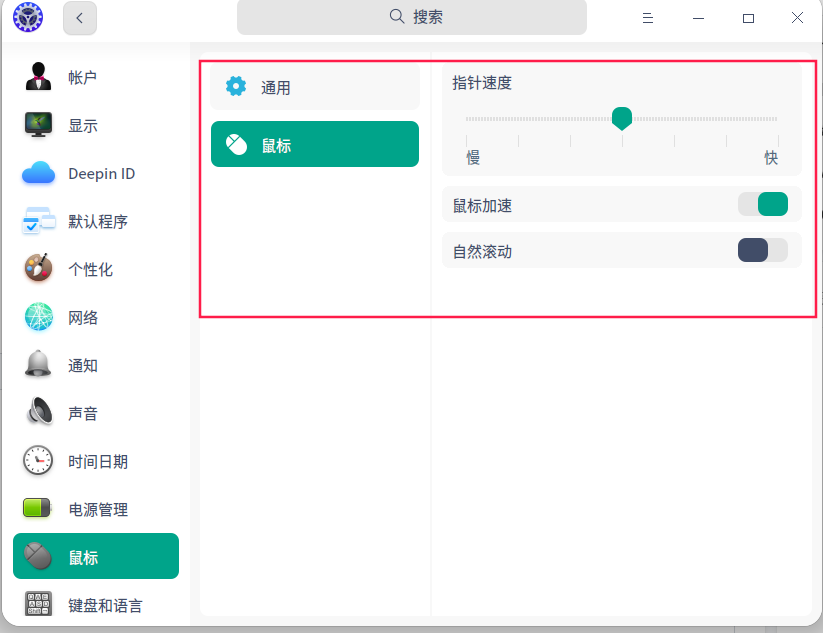Toggle the 鼠标加速 switch off
The width and height of the screenshot is (823, 633).
[763, 204]
